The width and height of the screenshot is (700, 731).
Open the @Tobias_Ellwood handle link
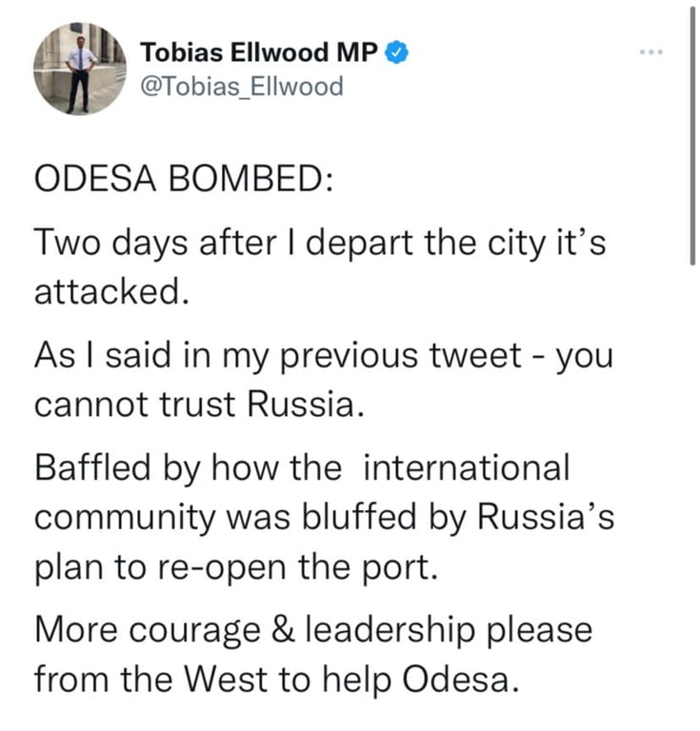[241, 87]
